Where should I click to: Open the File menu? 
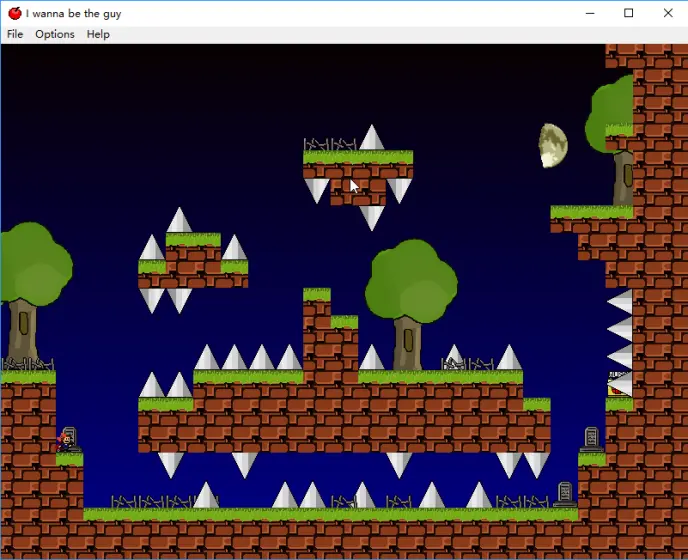click(15, 34)
